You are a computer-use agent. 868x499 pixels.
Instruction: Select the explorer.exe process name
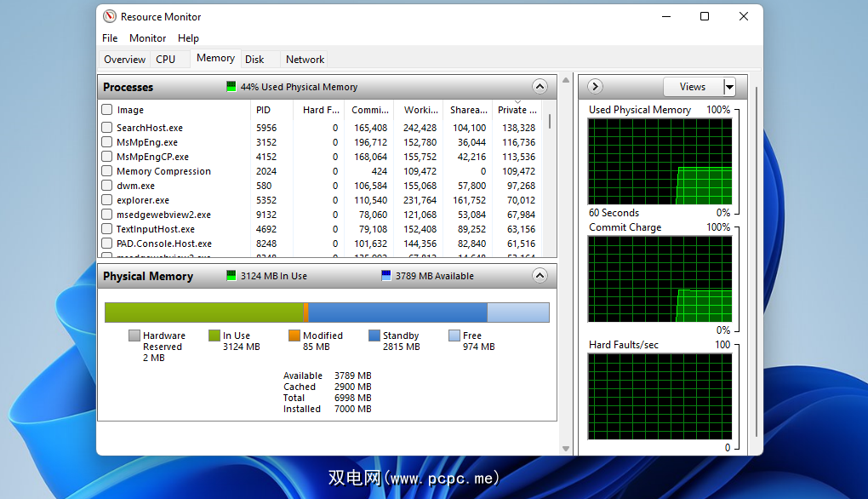click(143, 200)
